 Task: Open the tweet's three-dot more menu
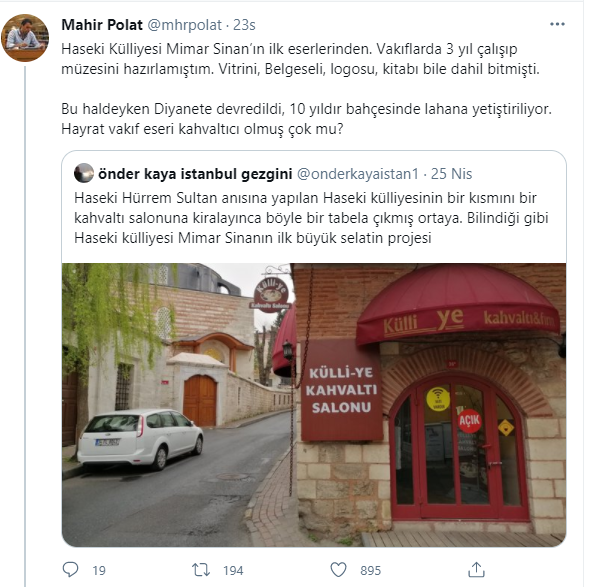point(557,24)
